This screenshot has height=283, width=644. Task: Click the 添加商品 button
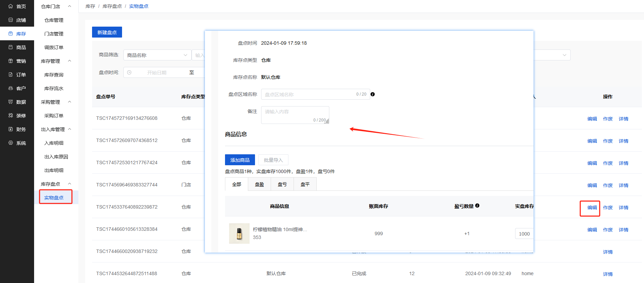click(240, 160)
